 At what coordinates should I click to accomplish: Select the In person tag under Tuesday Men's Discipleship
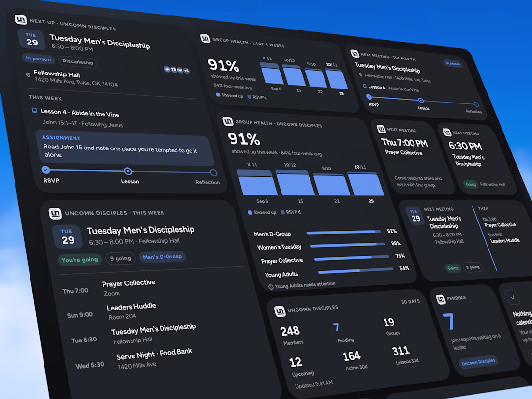click(x=38, y=59)
